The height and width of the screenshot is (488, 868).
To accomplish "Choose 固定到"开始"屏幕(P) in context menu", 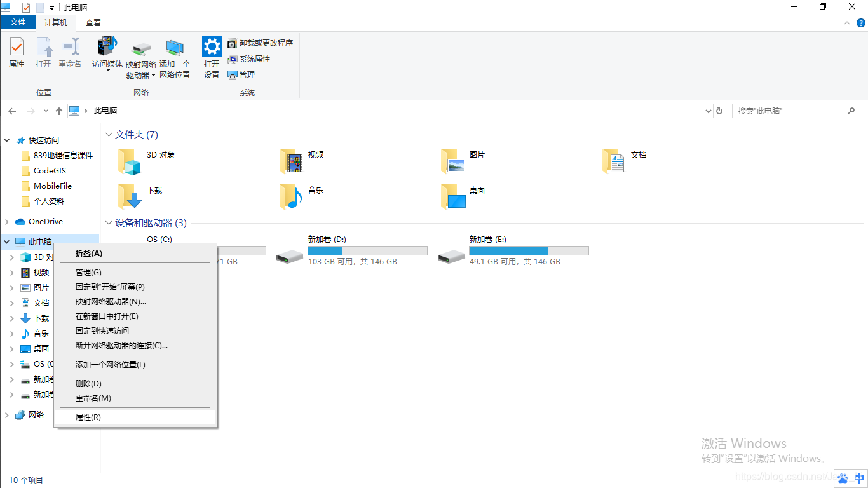I will (x=135, y=287).
